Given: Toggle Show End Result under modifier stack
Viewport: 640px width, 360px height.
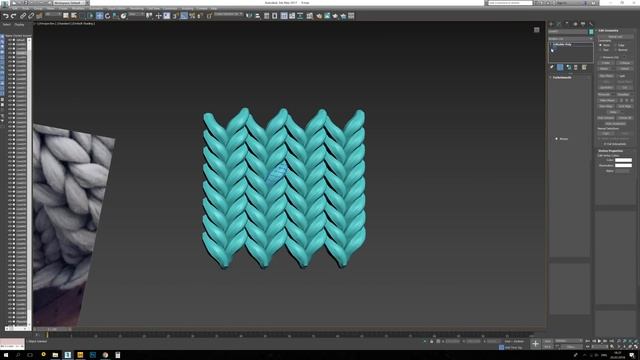Looking at the screenshot, I should (x=560, y=67).
